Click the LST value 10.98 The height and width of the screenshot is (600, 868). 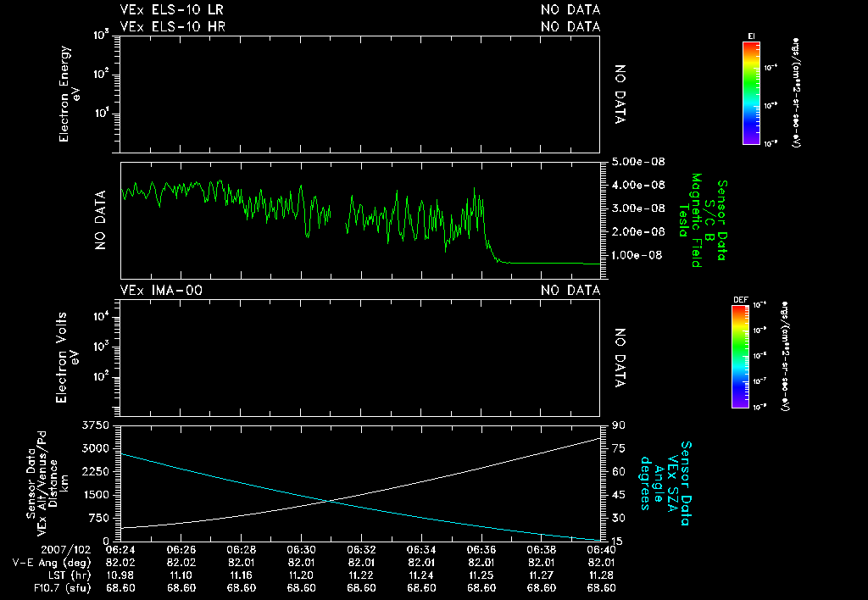pos(120,575)
